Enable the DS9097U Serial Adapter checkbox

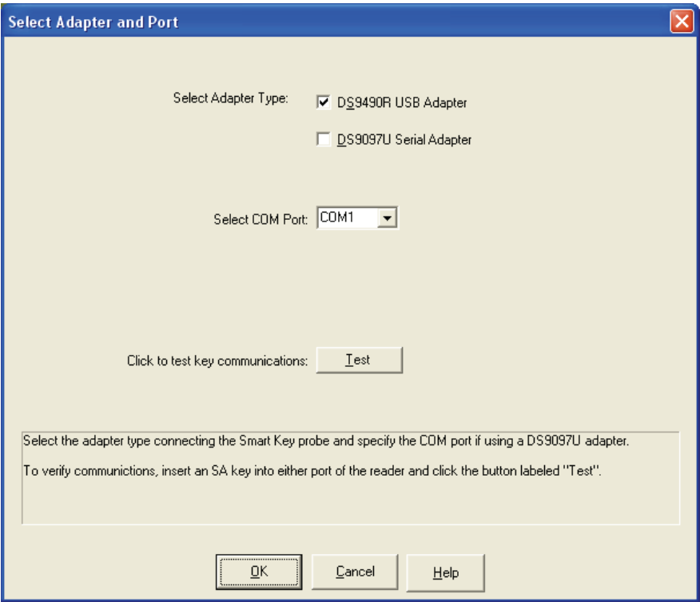point(323,139)
